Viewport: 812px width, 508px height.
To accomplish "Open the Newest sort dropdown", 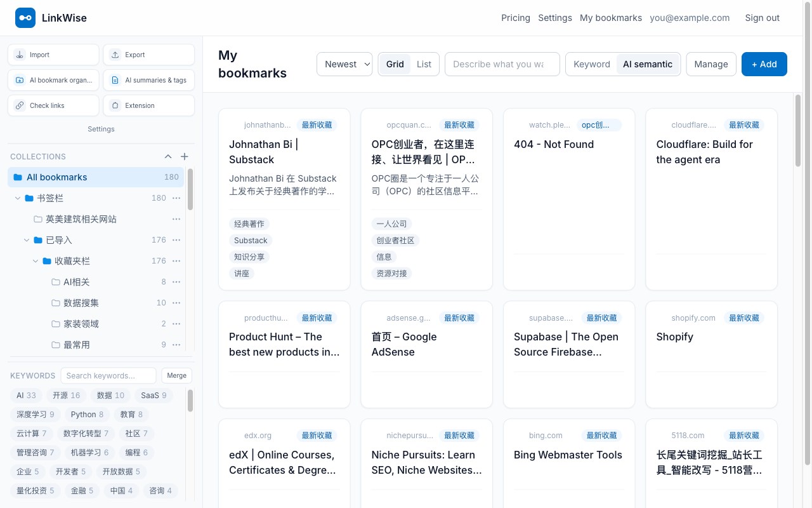I will pyautogui.click(x=344, y=64).
